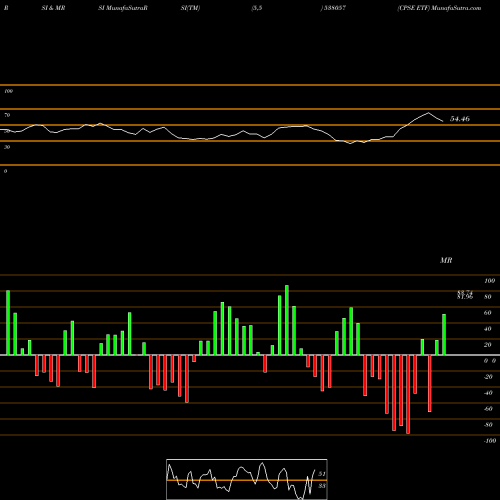Viewport: 500px width, 500px height.
Task: Click the "60" label on the MR axis
Action: 488,313
